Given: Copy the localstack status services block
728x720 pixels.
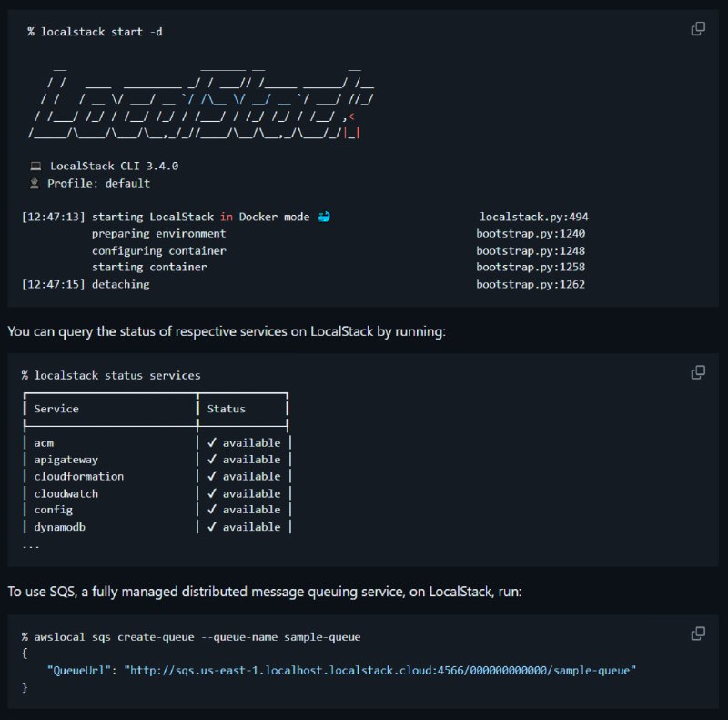Looking at the screenshot, I should coord(698,372).
